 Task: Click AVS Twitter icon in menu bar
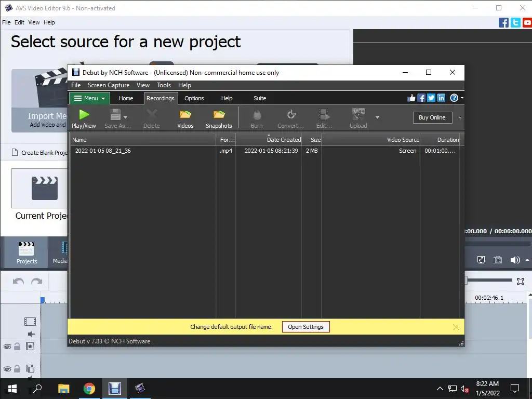point(516,23)
